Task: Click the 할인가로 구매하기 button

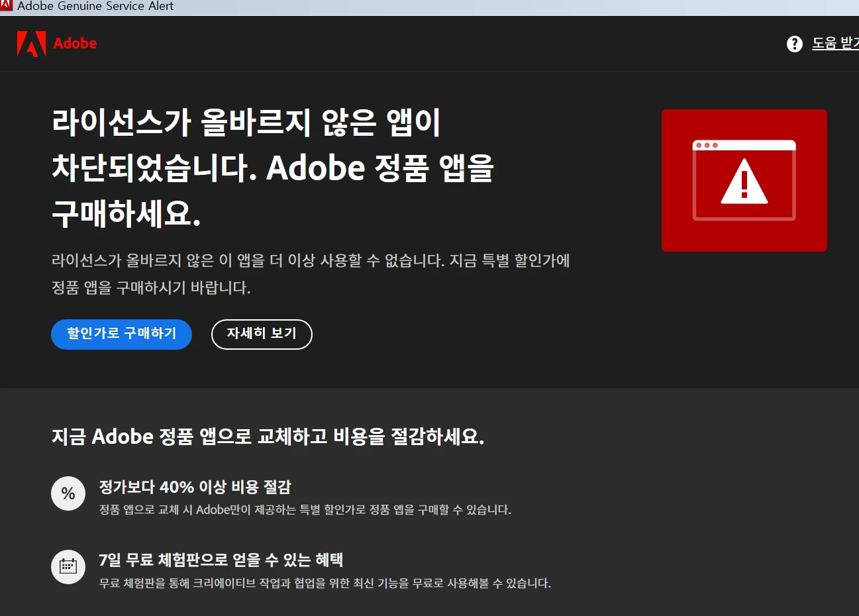Action: (x=121, y=334)
